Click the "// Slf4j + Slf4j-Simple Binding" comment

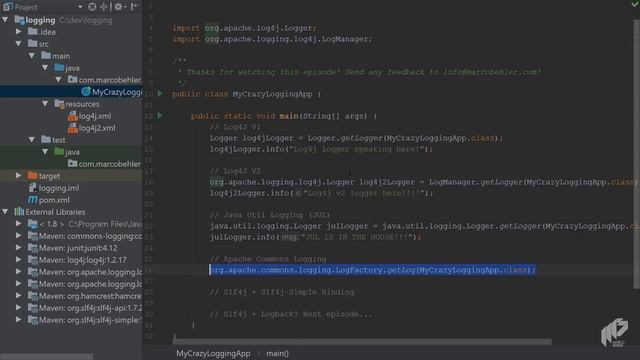(x=282, y=292)
